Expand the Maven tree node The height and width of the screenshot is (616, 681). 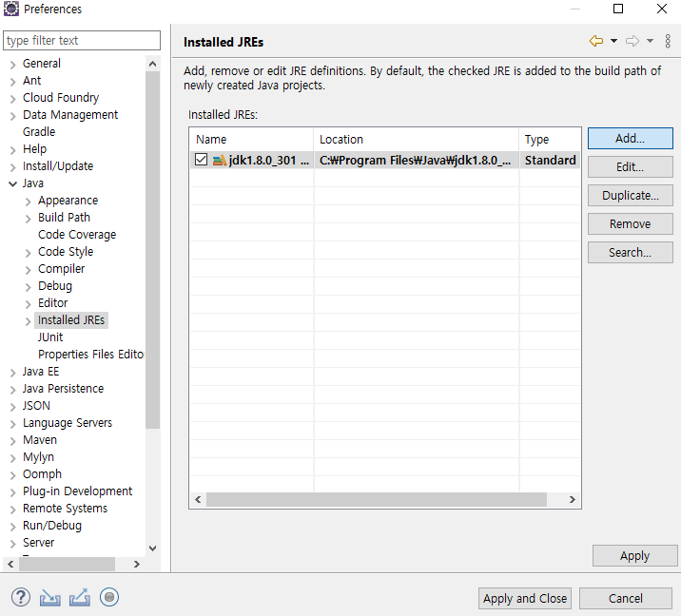click(x=12, y=441)
